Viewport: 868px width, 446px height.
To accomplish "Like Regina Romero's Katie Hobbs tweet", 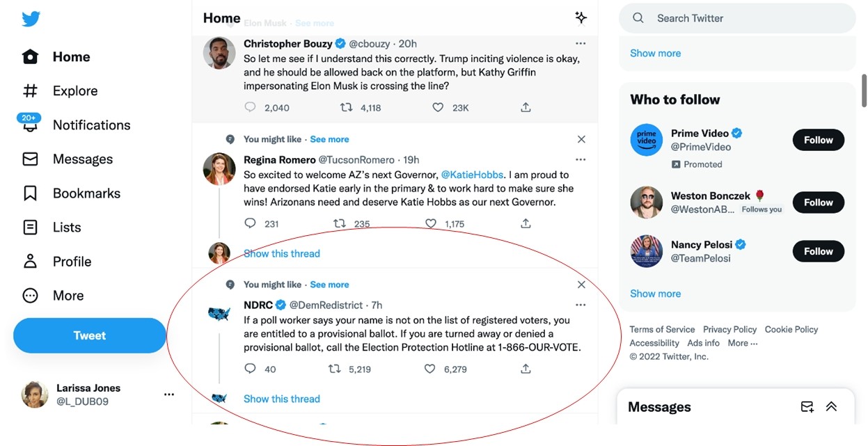I will click(431, 223).
